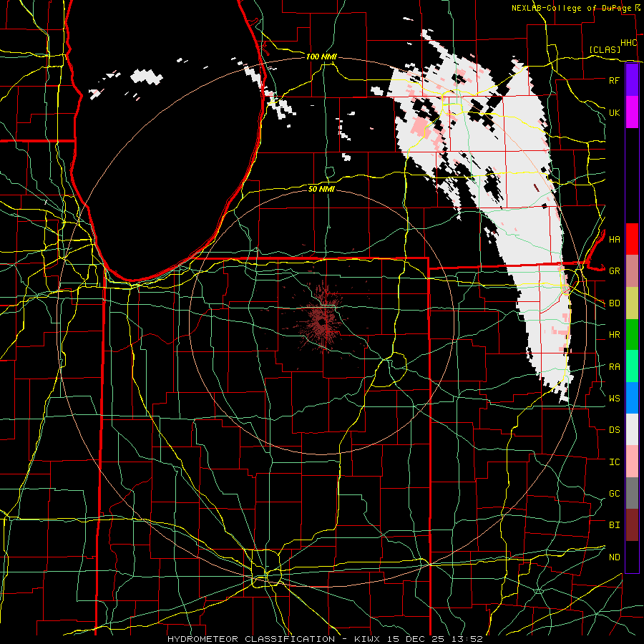Viewport: 644px width, 644px height.
Task: Click the 'NEXLAB-College of DuPage' credit text
Action: click(572, 8)
